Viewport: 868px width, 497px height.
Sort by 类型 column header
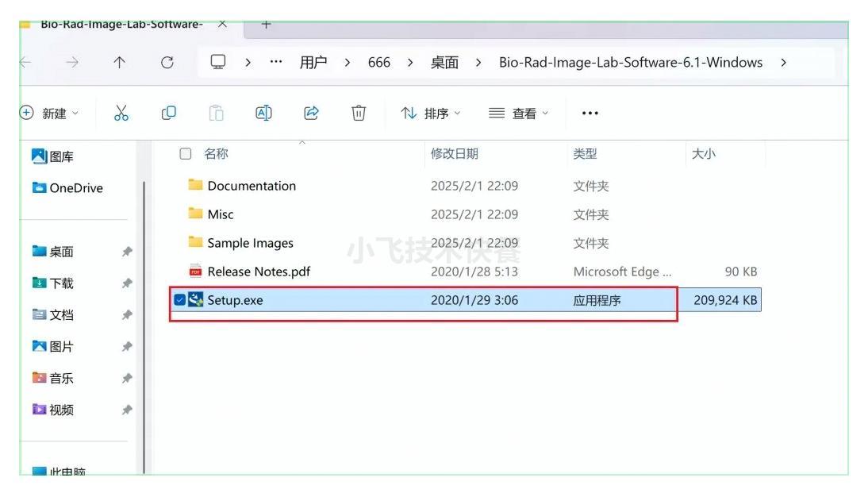point(585,153)
